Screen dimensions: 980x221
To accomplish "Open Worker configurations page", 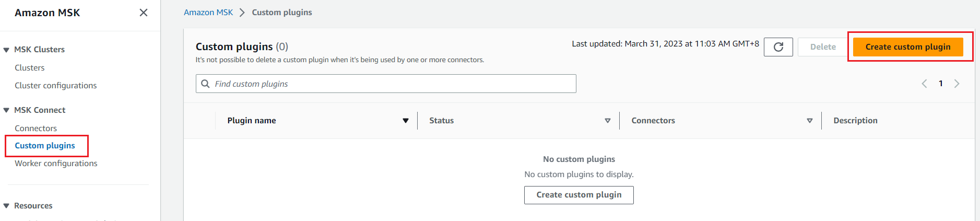I will pos(56,164).
